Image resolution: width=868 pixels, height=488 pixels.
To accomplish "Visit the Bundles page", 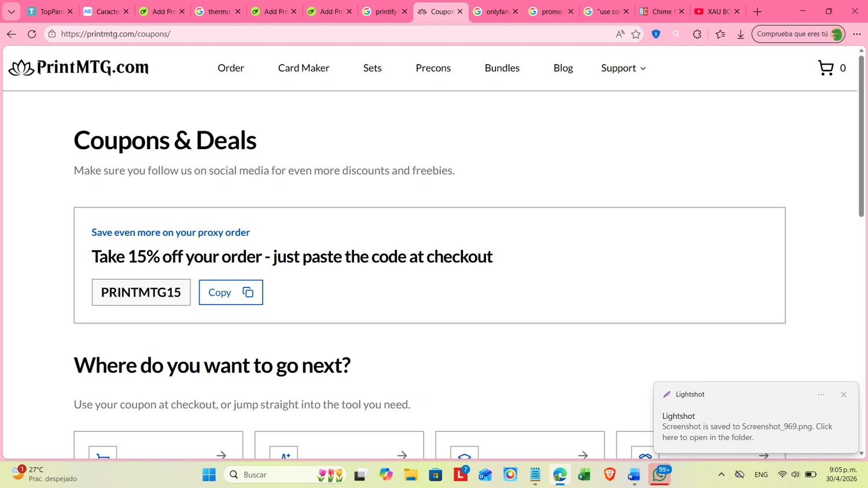I will [502, 68].
